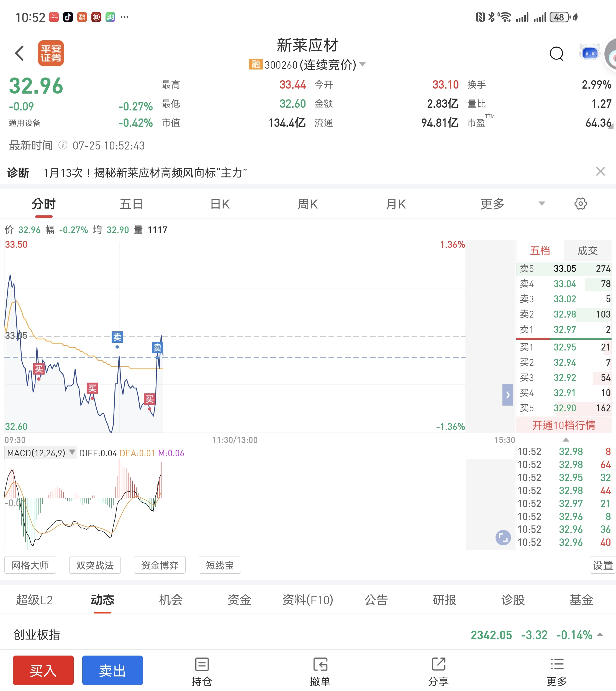
Task: Tap the iQIYI status bar icon
Action: point(110,17)
